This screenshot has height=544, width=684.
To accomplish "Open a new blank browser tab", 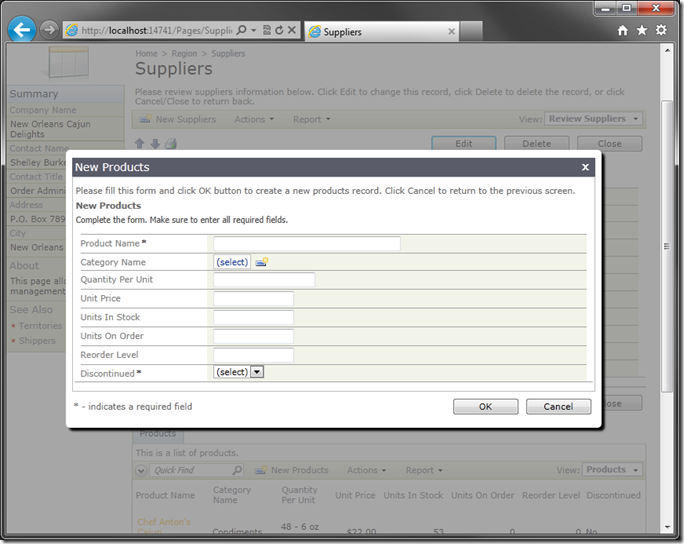I will point(471,31).
